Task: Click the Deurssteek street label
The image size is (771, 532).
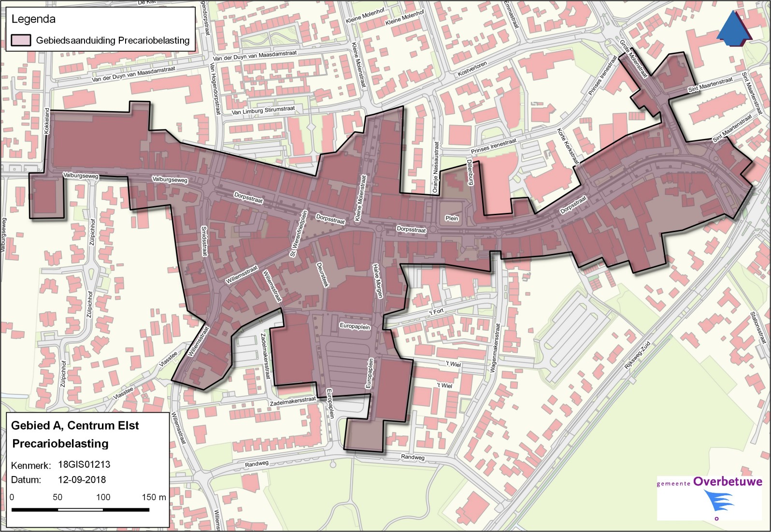Action: click(x=322, y=275)
